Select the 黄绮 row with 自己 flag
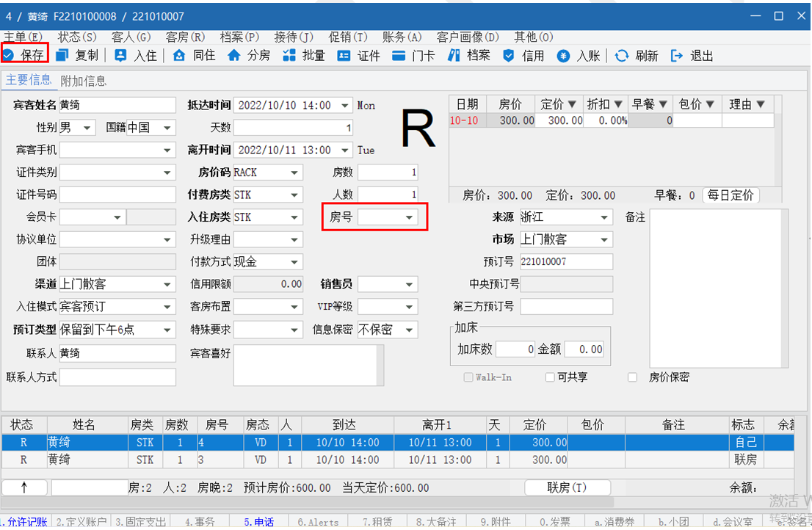The height and width of the screenshot is (530, 812). point(398,443)
